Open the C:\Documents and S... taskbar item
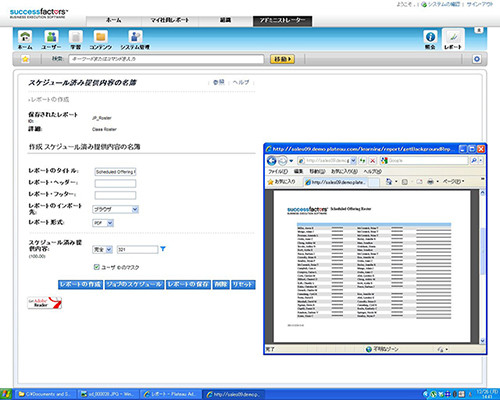This screenshot has width=500, height=400. 46,394
